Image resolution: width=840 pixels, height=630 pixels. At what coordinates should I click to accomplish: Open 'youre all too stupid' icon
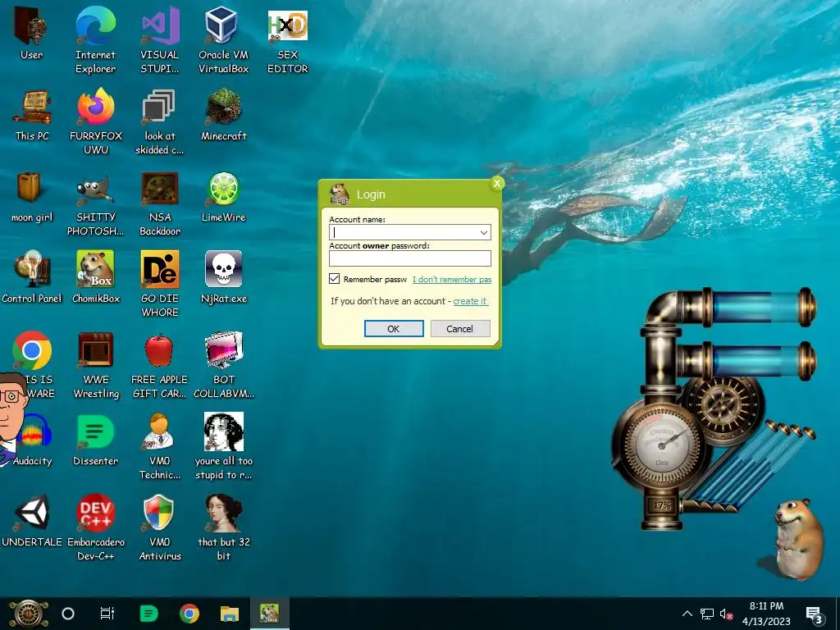click(x=223, y=446)
